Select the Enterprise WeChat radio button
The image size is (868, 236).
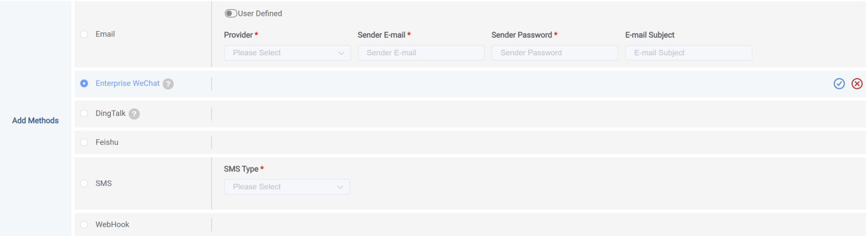pyautogui.click(x=84, y=83)
